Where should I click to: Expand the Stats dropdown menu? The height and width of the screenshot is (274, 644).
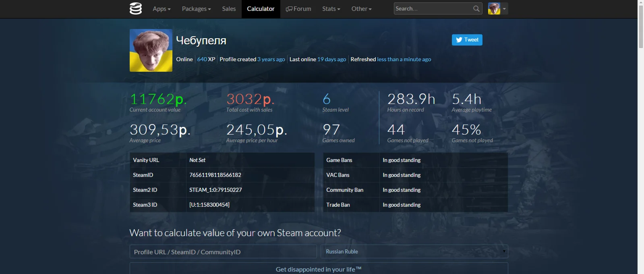point(331,9)
